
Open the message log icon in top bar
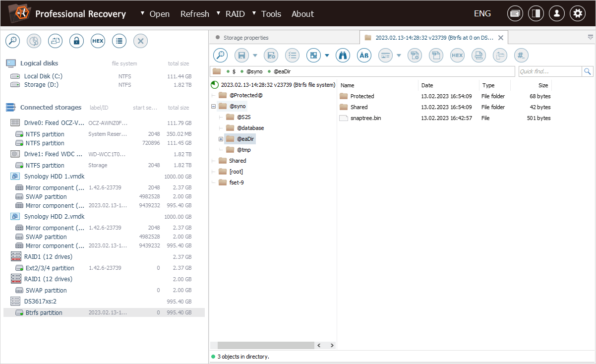[x=515, y=13]
